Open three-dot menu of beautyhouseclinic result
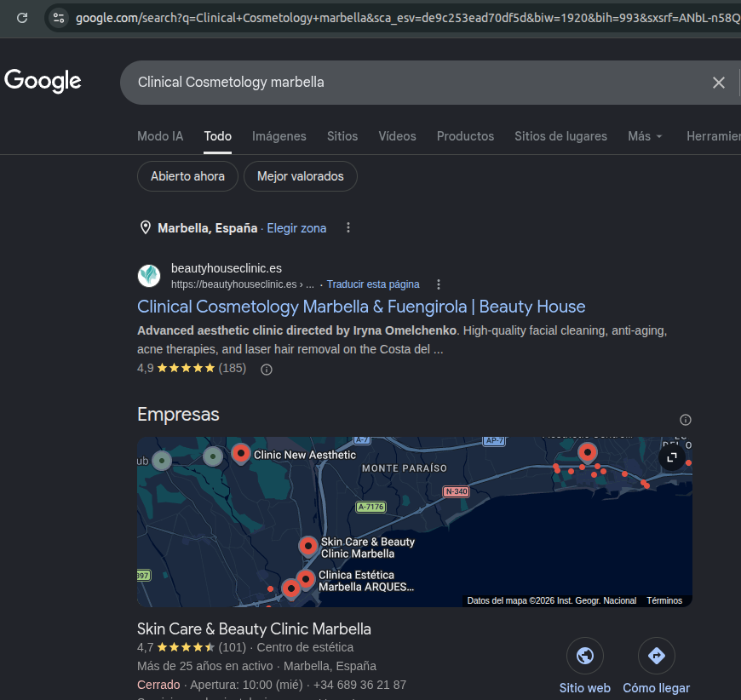This screenshot has width=741, height=700. coord(439,284)
